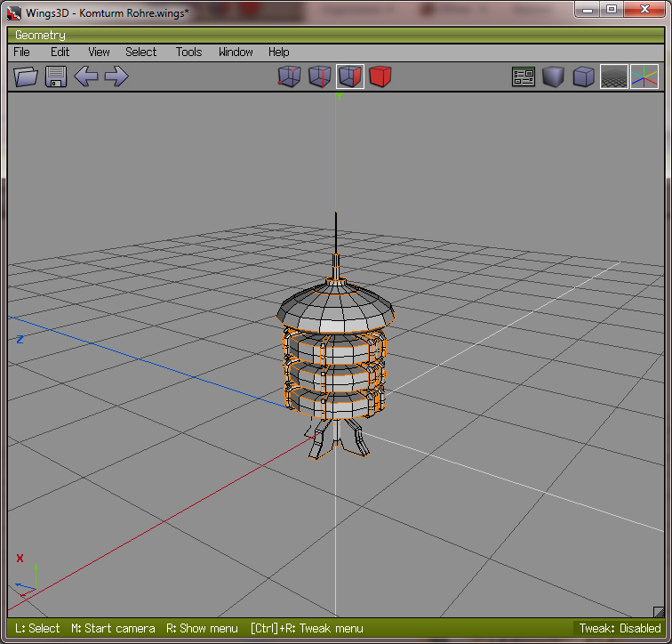Switch to body selection mode red cube
672x644 pixels.
tap(380, 76)
